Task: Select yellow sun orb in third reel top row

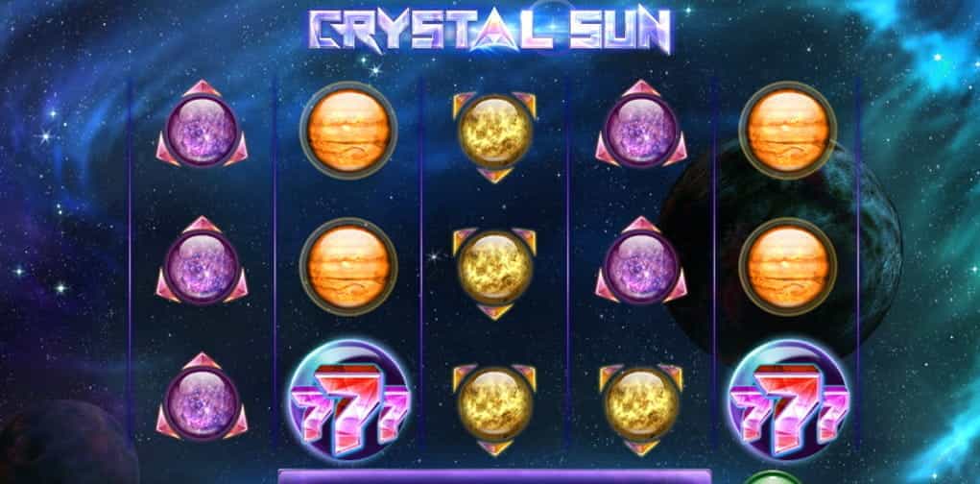Action: pos(494,134)
